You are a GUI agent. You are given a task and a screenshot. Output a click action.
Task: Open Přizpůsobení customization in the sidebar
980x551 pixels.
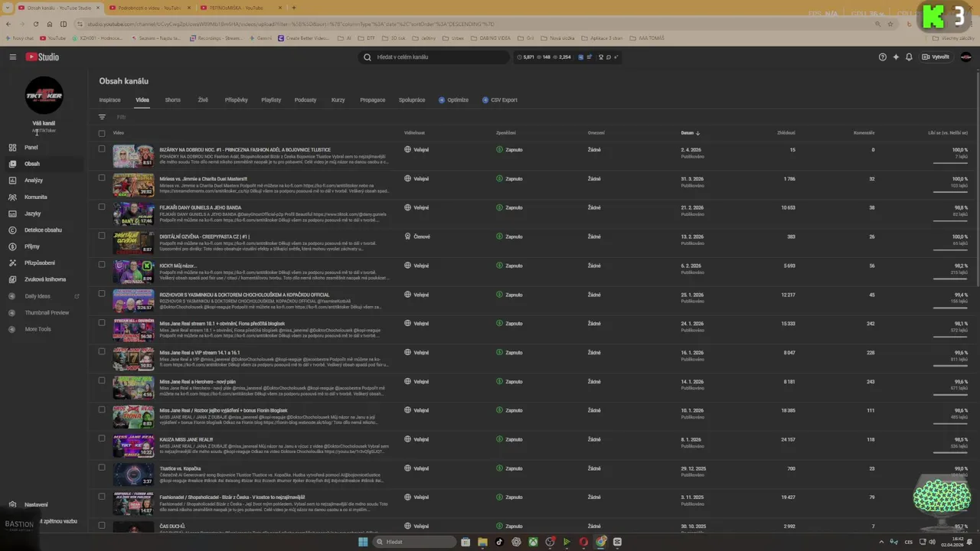point(40,262)
